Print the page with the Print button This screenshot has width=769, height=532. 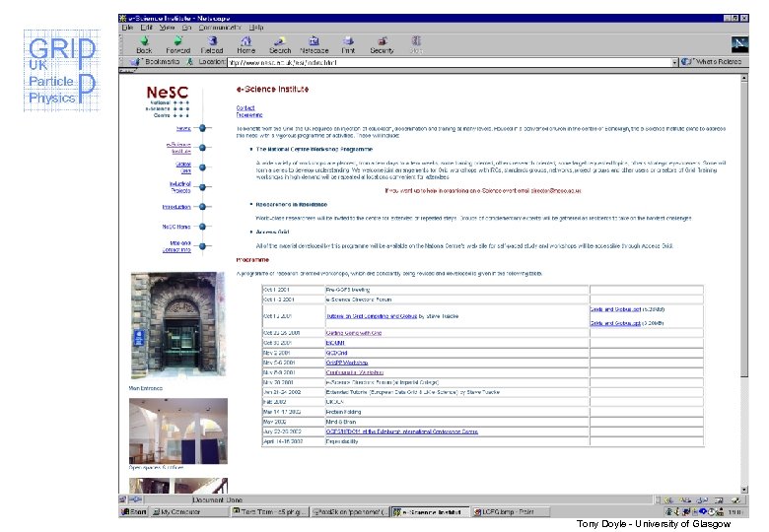point(348,44)
